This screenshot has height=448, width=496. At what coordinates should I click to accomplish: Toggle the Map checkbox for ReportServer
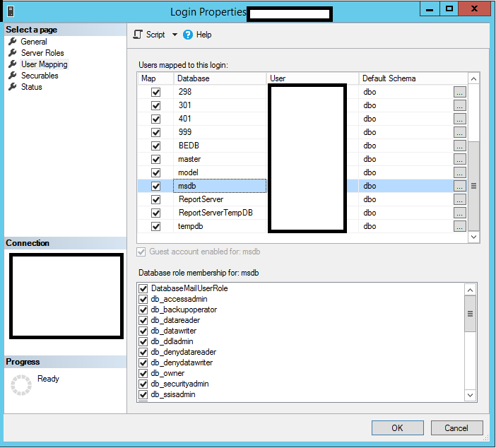point(155,200)
